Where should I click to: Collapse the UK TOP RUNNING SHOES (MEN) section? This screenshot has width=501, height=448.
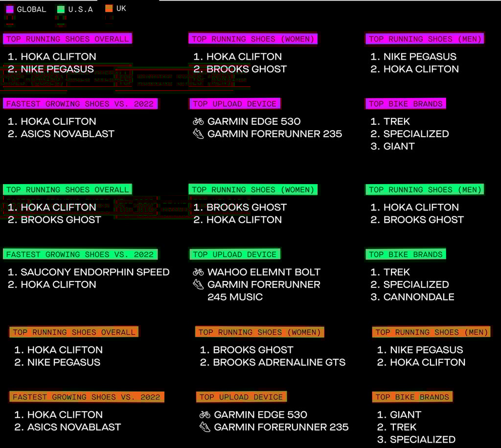coord(431,332)
